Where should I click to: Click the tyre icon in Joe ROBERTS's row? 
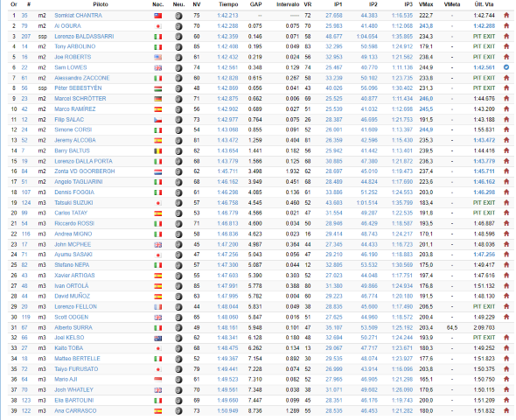tap(178, 57)
